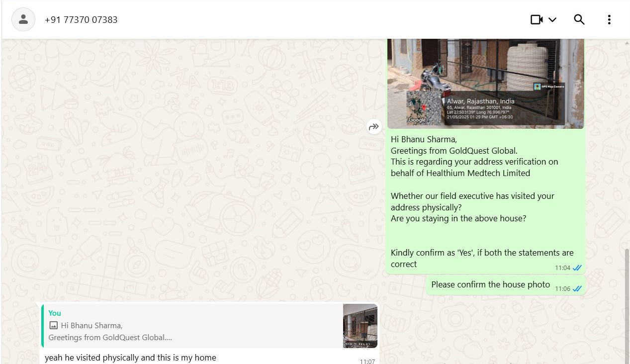630x364 pixels.
Task: Click image icon in quoted reply preview
Action: click(54, 326)
